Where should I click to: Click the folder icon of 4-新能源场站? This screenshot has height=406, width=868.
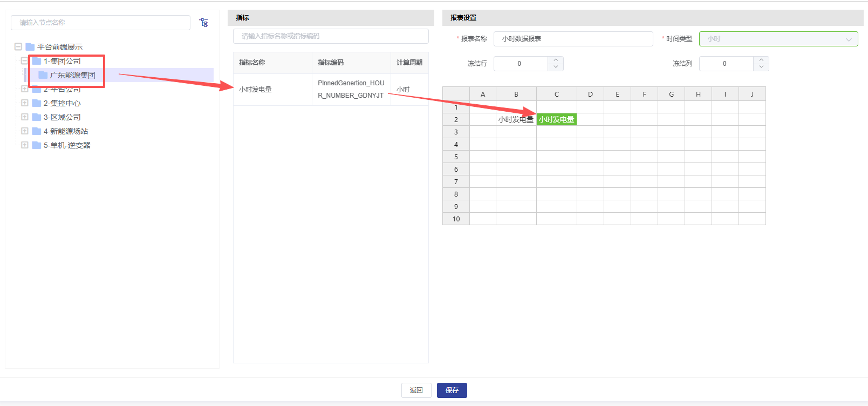point(37,131)
